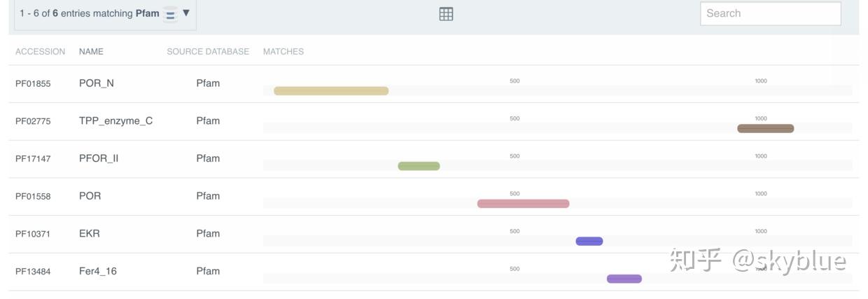The height and width of the screenshot is (299, 868).
Task: Click the Source Database column header
Action: click(208, 52)
